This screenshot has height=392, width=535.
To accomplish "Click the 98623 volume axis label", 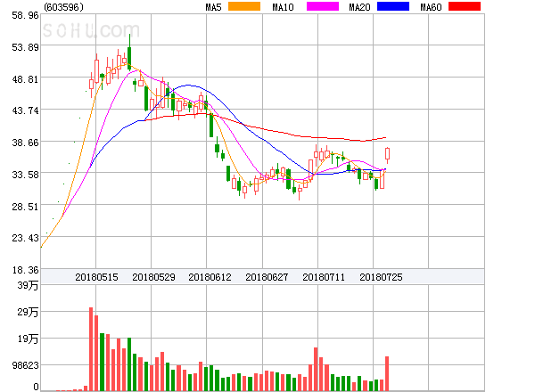I will pos(26,365).
